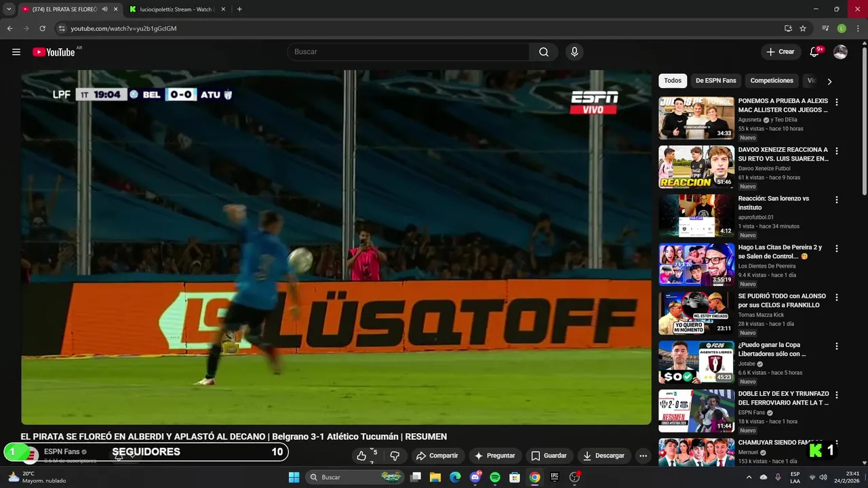
Task: Open options for Doble Ley de Ex video
Action: coord(836,395)
